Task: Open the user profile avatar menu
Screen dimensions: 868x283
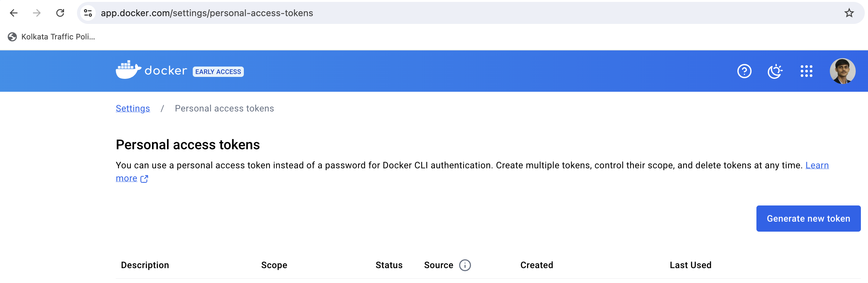Action: point(842,71)
